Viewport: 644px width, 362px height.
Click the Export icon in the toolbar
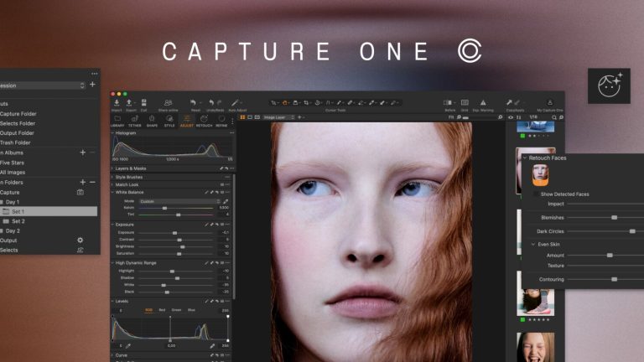[x=129, y=102]
